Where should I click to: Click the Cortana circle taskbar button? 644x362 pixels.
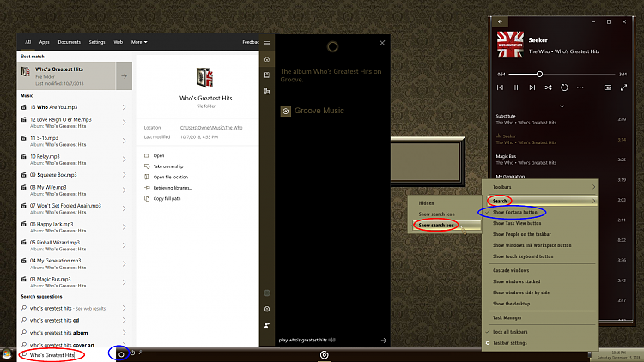[121, 354]
